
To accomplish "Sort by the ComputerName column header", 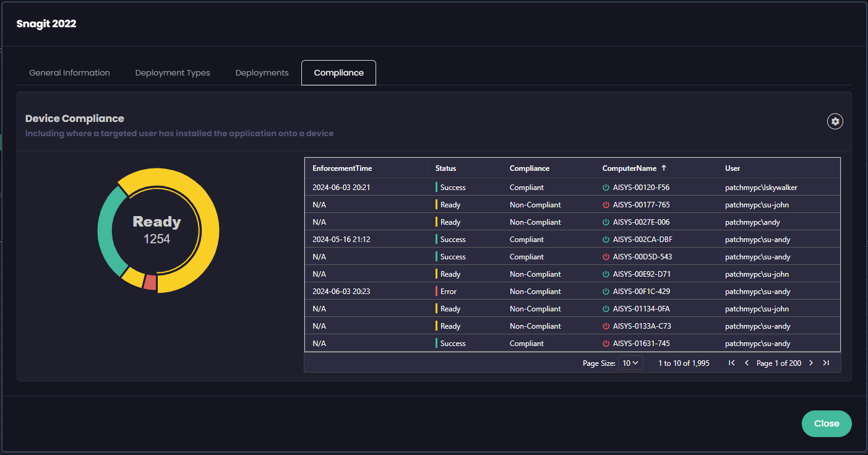I will (x=629, y=168).
